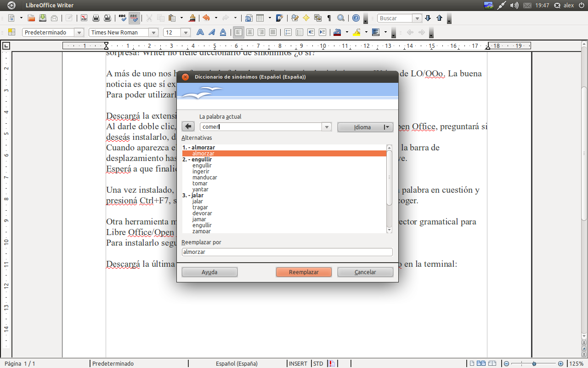Click inside the 'Reemplazar por' field
This screenshot has width=588, height=368.
click(287, 252)
